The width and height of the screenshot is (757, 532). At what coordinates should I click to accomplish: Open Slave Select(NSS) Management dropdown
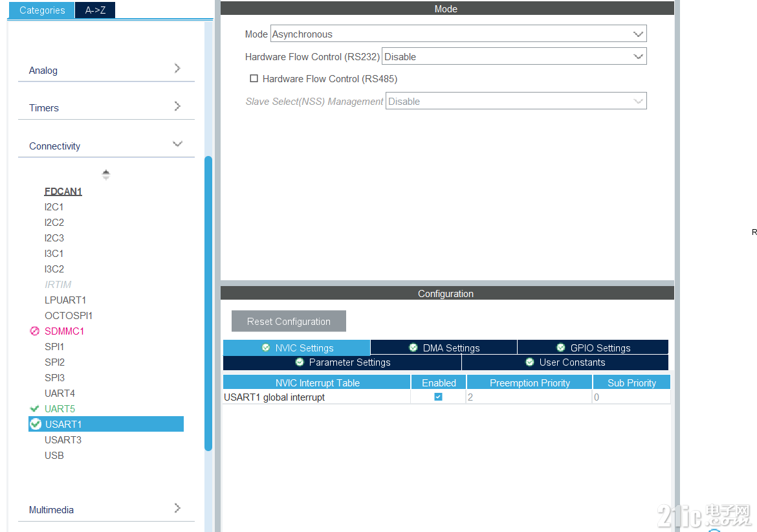pos(516,101)
